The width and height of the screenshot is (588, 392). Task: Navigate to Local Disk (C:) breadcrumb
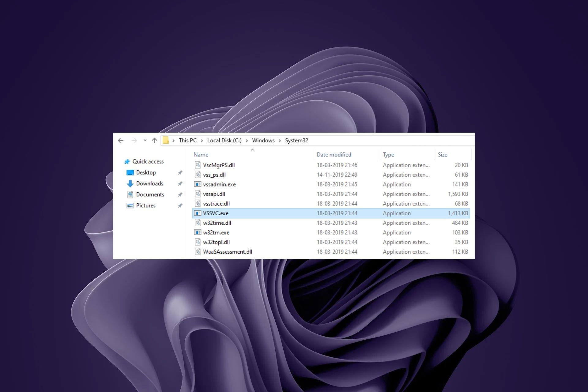pyautogui.click(x=224, y=140)
